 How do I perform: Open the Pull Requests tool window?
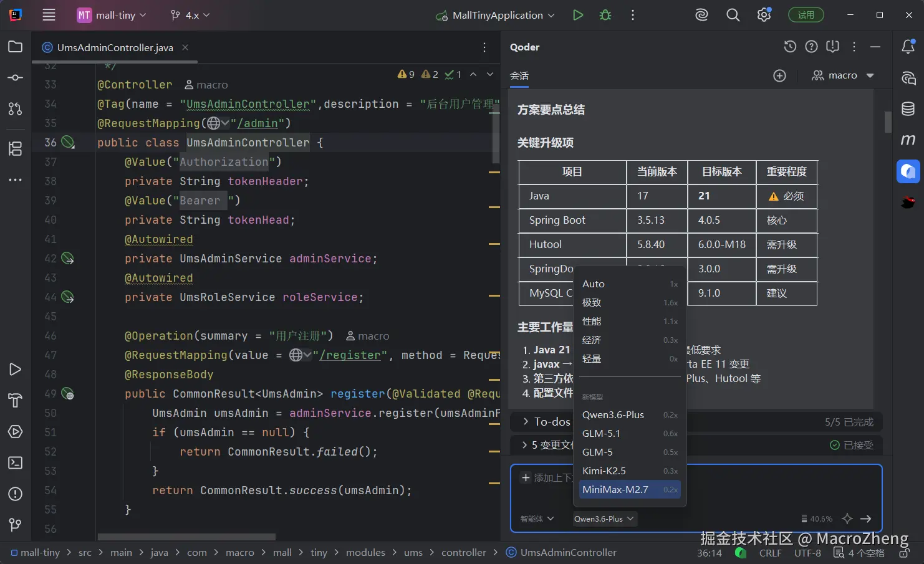(x=16, y=109)
